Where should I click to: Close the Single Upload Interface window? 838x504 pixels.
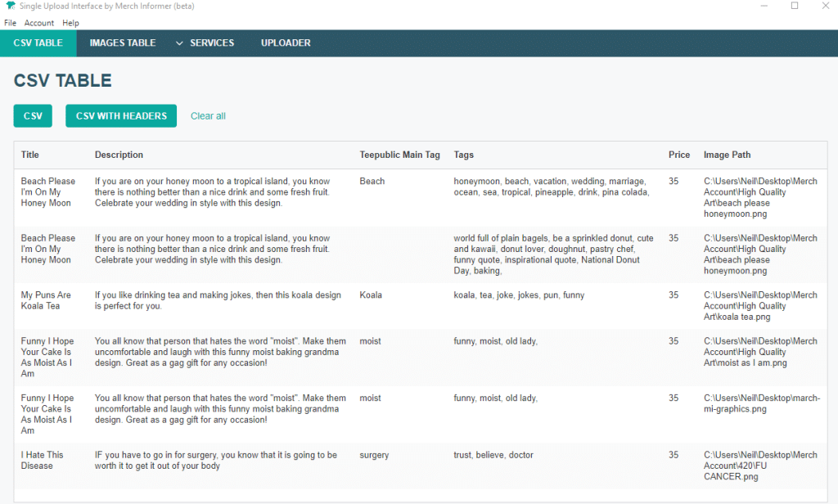(826, 6)
